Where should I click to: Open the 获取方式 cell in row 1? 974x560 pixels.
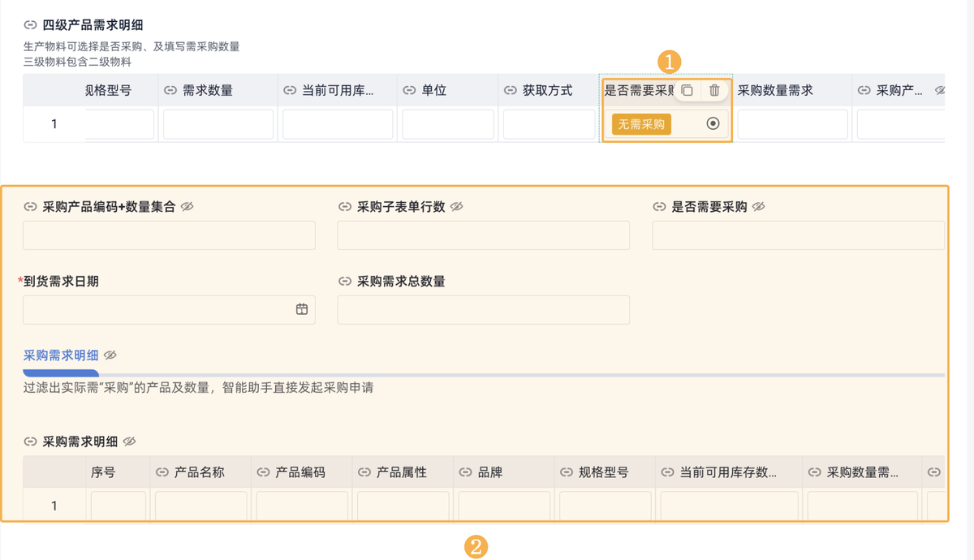pos(549,124)
